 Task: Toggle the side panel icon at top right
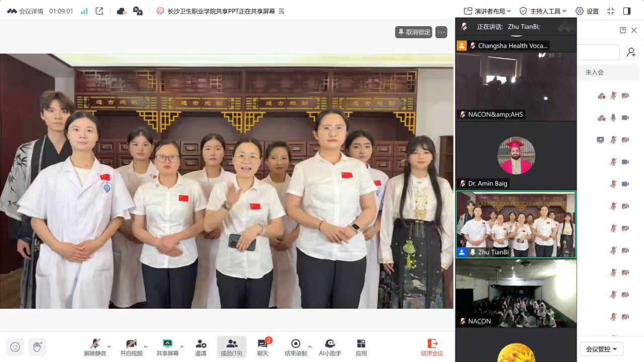(626, 11)
